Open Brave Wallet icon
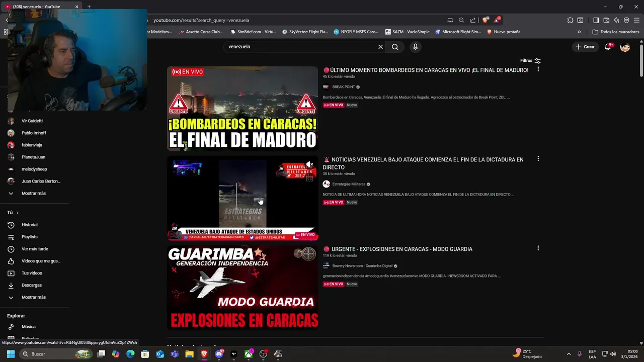The height and width of the screenshot is (362, 644). pyautogui.click(x=606, y=20)
